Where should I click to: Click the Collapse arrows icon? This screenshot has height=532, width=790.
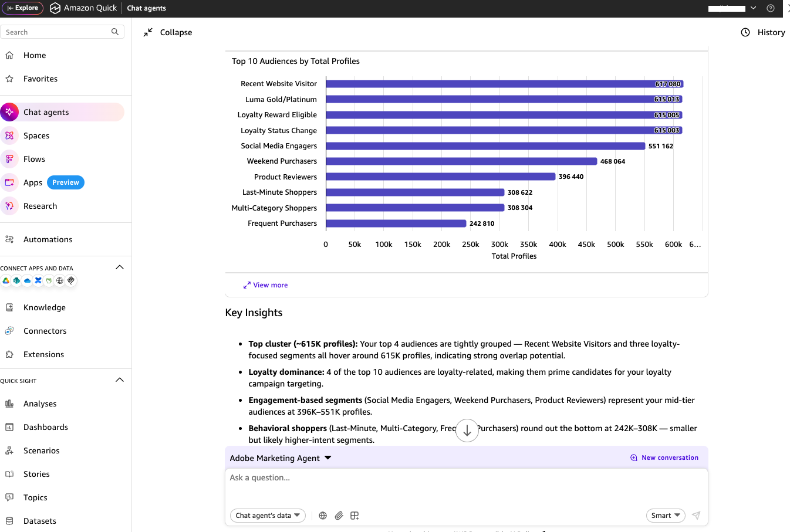point(148,32)
